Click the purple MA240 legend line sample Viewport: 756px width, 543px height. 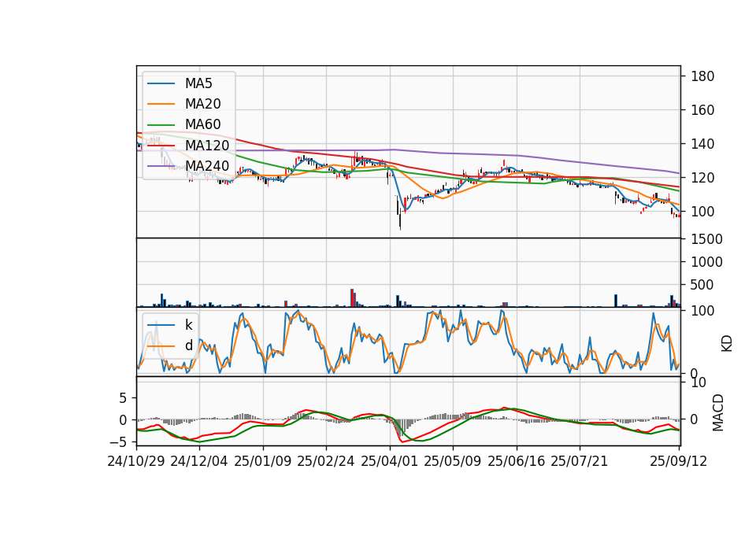[x=161, y=166]
